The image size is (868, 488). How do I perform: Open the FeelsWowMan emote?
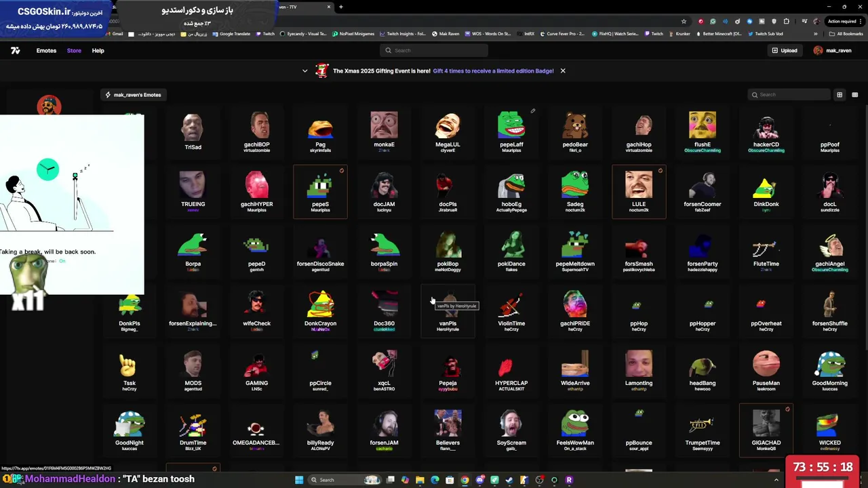click(x=575, y=430)
